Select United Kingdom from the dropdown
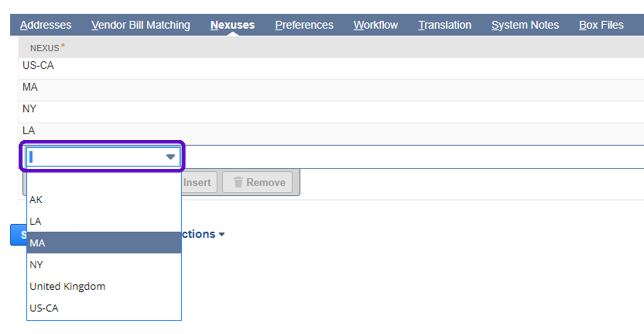644x334 pixels. (x=67, y=286)
